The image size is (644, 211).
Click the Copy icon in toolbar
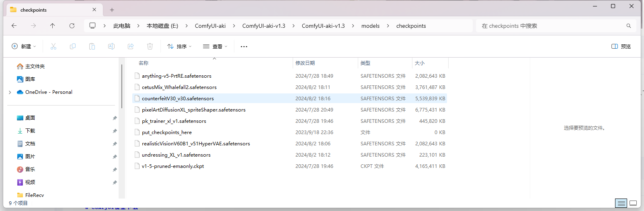point(73,46)
